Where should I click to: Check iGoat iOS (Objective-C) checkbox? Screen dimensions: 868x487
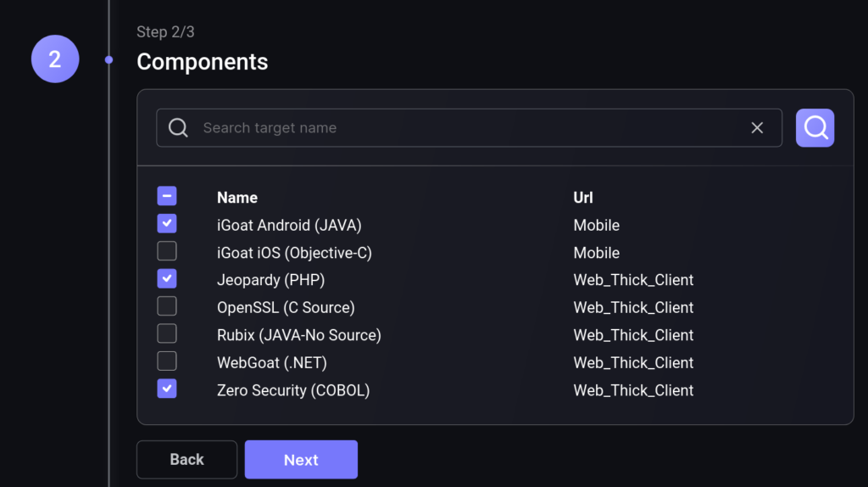click(167, 251)
